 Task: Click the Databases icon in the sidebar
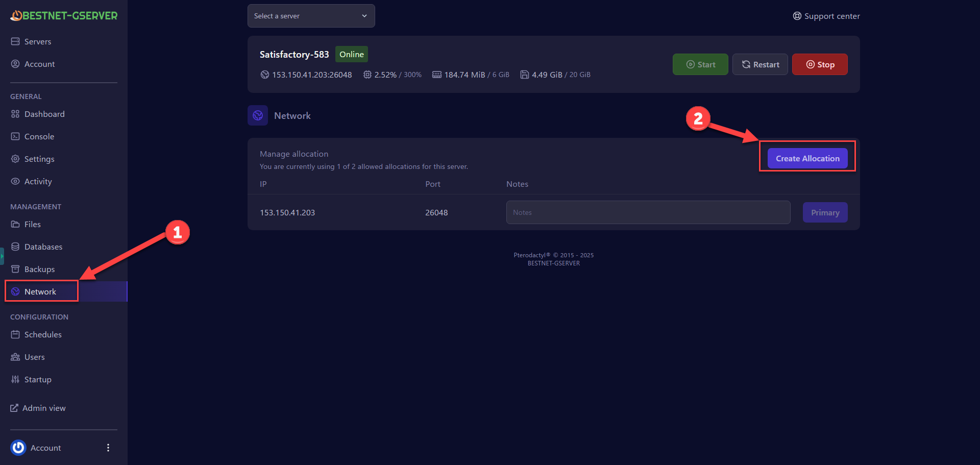point(15,247)
